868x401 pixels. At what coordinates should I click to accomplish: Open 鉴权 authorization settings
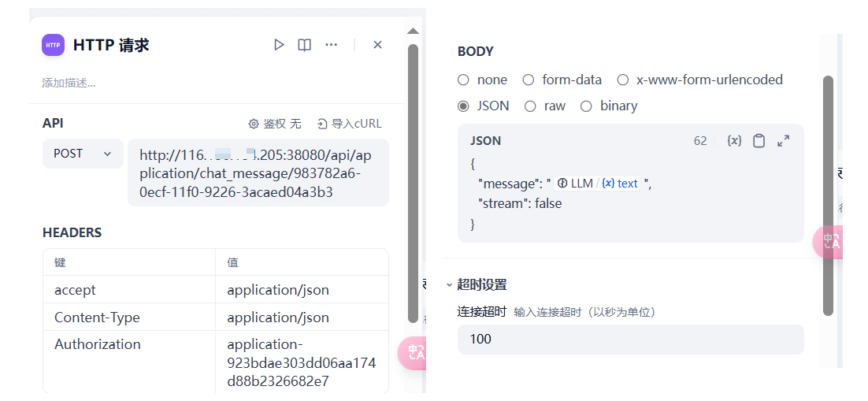[275, 124]
